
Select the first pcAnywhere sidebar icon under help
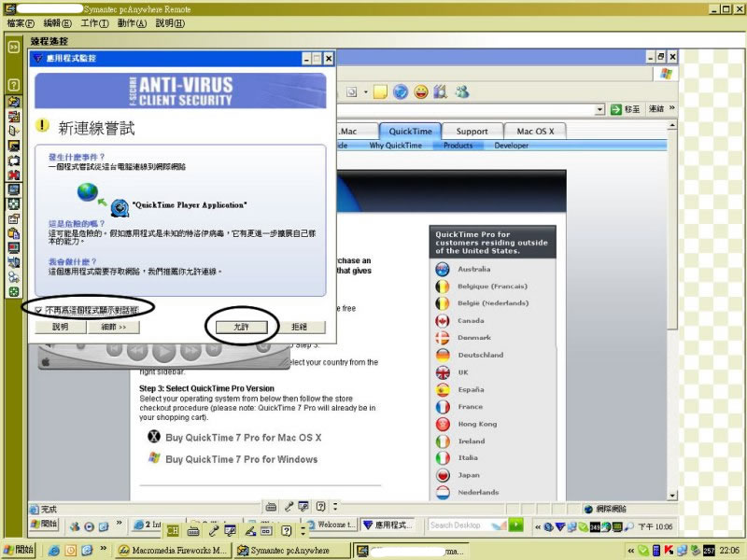point(13,102)
